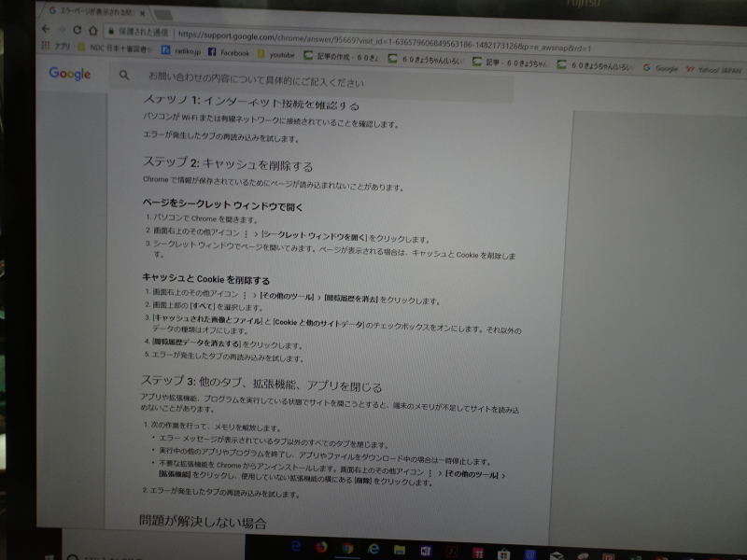The image size is (747, 560).
Task: Select the エラーページが表示される browser tab
Action: [93, 11]
